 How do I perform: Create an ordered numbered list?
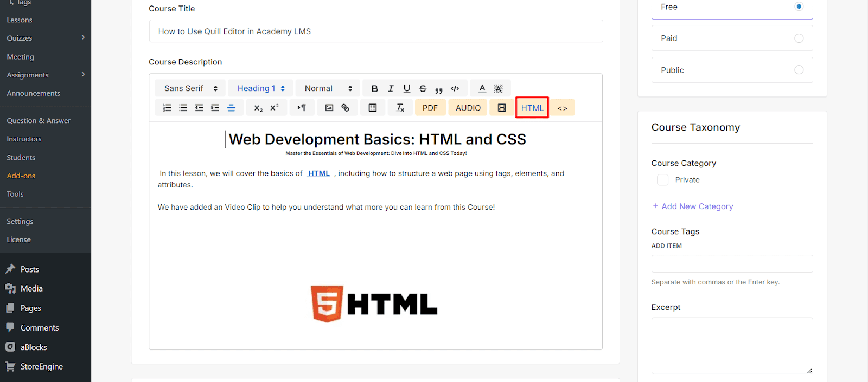point(167,108)
